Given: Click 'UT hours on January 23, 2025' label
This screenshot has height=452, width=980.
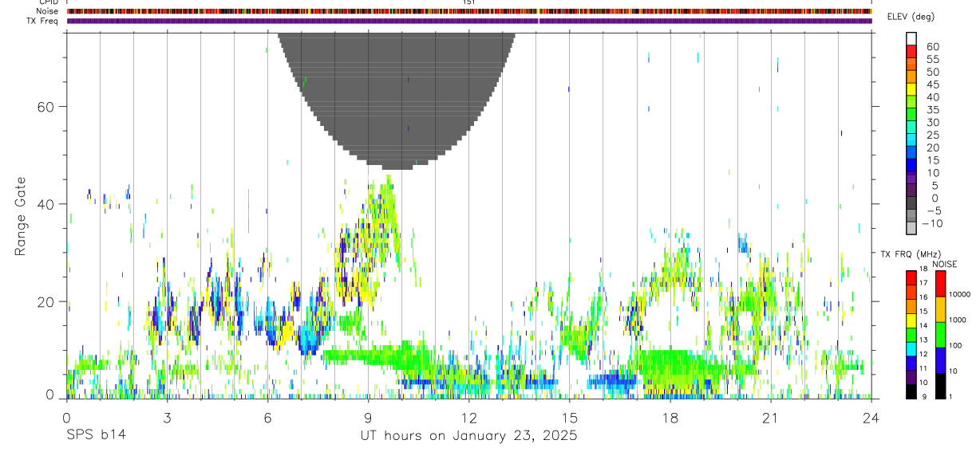Looking at the screenshot, I should point(468,435).
